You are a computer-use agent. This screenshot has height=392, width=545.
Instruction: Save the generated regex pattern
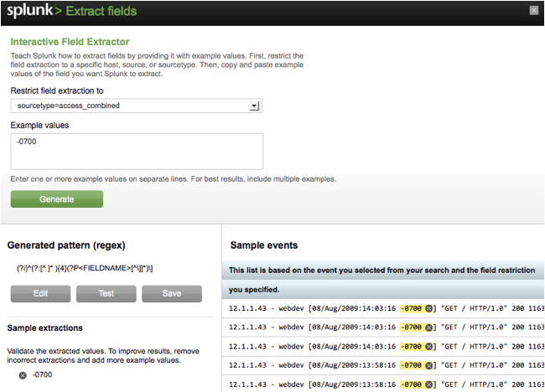(x=172, y=294)
